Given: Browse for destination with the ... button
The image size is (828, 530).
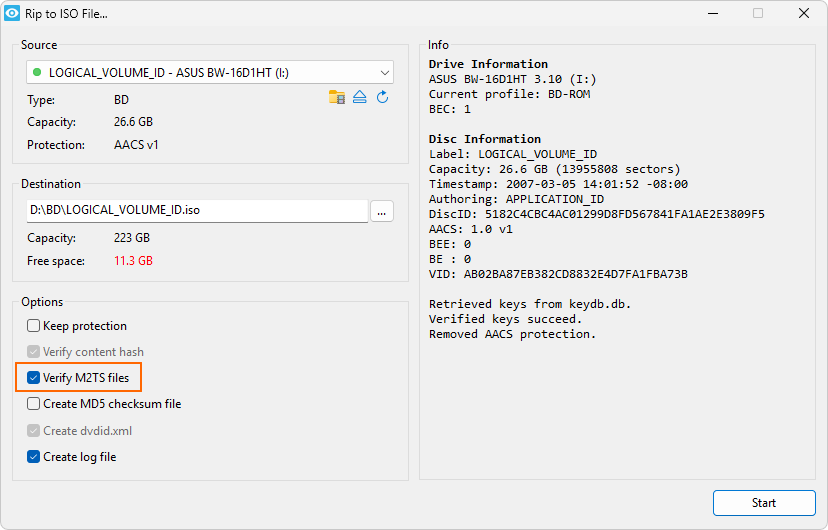Looking at the screenshot, I should pyautogui.click(x=381, y=211).
